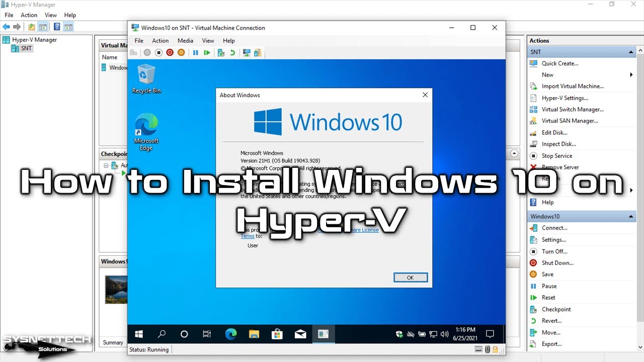The image size is (644, 362).
Task: Click the keyboard icon in VM status bar
Action: click(479, 349)
